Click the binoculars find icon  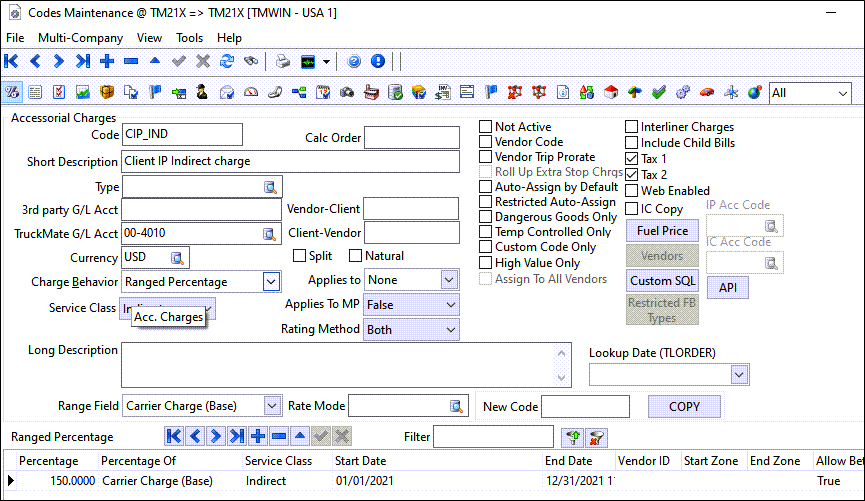tap(251, 61)
